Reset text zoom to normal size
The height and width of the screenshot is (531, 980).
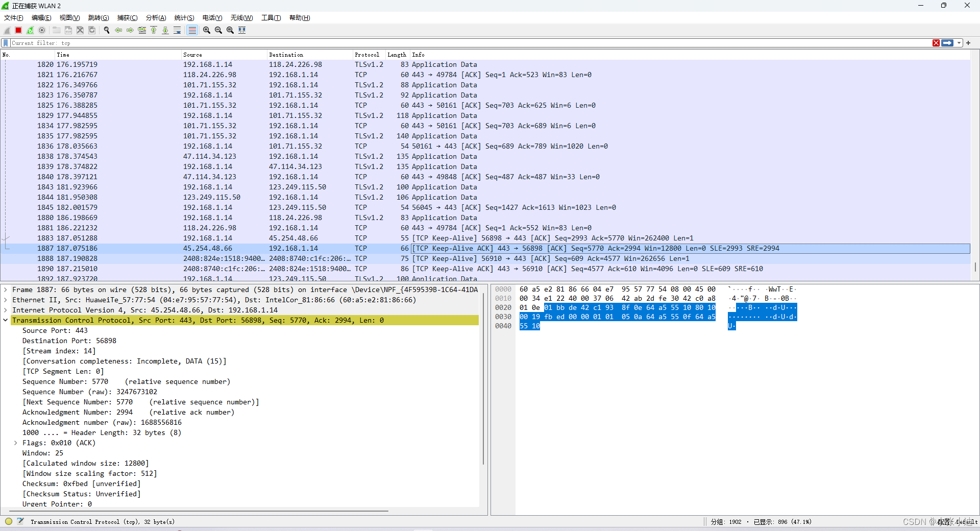(x=230, y=30)
